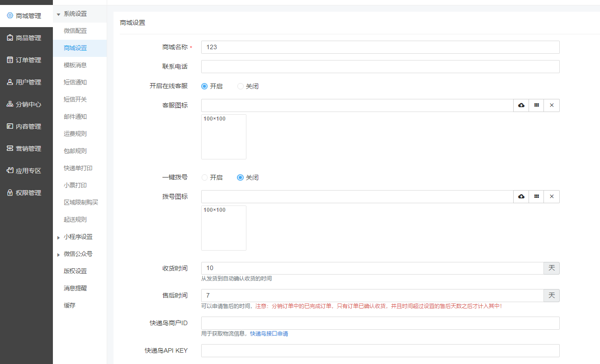Open 短信开关 in the submenu
Screen dimensions: 600x364
pyautogui.click(x=76, y=99)
